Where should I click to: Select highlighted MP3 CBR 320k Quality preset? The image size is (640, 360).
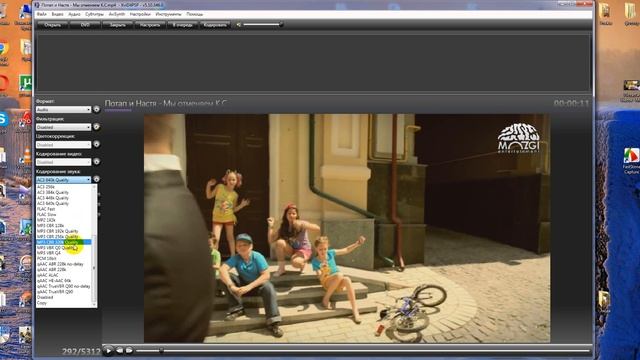click(64, 242)
